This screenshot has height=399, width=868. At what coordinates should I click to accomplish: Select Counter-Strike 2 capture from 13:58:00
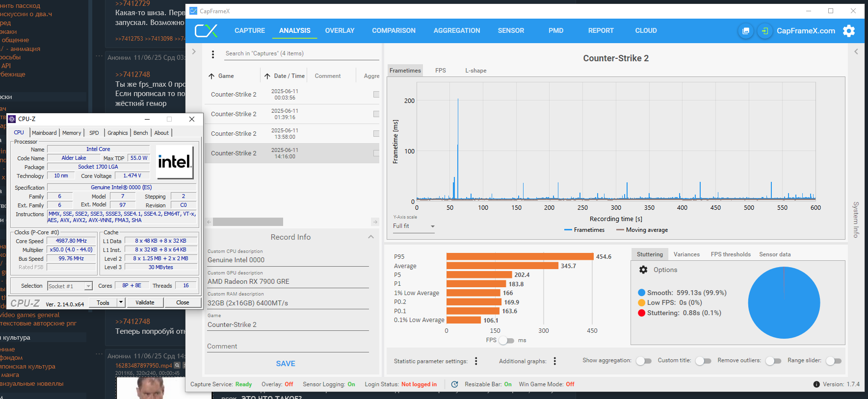(292, 133)
